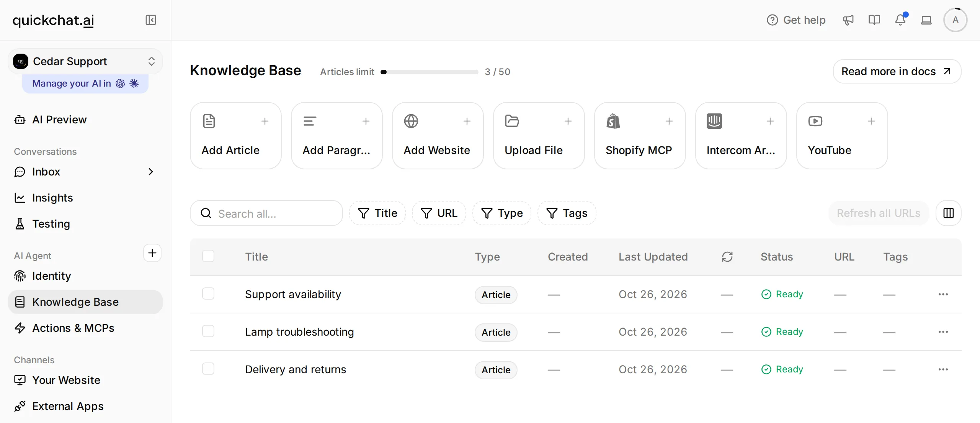Open the notifications bell
Viewport: 980px width, 423px height.
click(x=900, y=20)
